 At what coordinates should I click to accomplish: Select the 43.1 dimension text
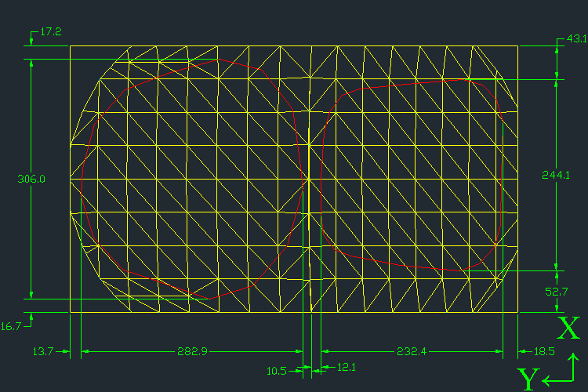pyautogui.click(x=577, y=38)
